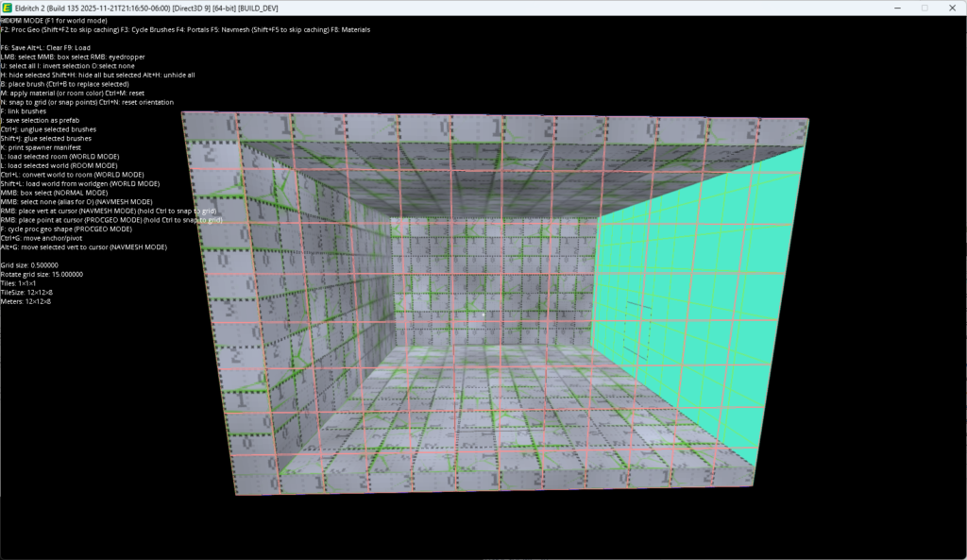Click the 'Tiles: 1×1×1' status line
The image size is (967, 560).
tap(19, 283)
